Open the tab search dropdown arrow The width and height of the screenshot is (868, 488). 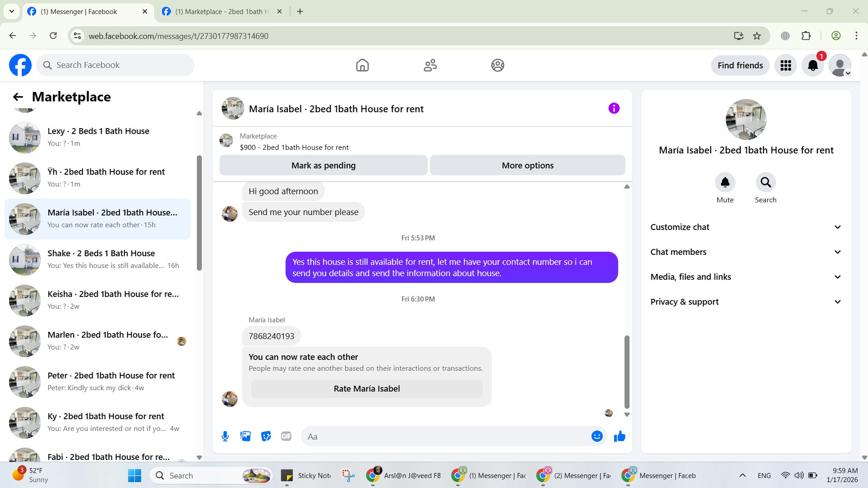click(12, 11)
